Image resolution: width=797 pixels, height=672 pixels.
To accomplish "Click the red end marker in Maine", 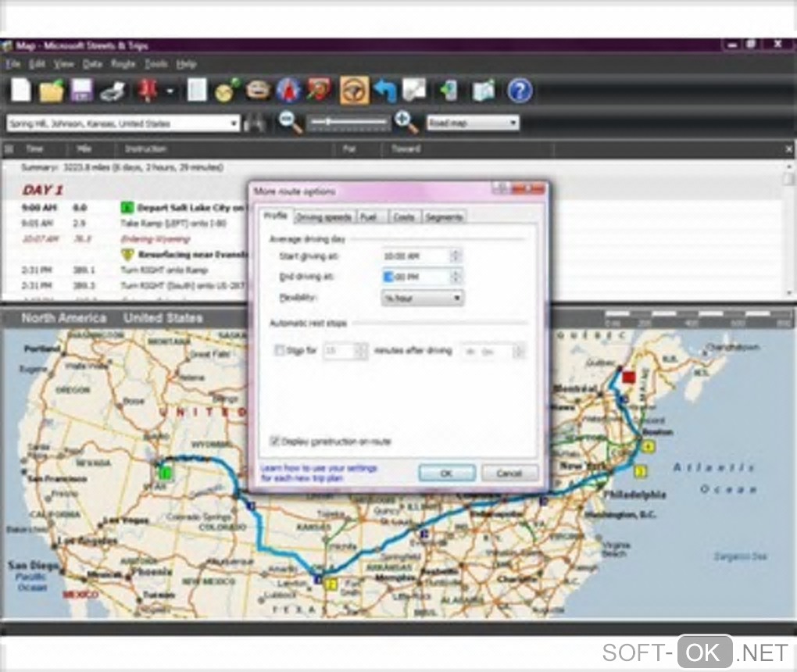I will [629, 377].
